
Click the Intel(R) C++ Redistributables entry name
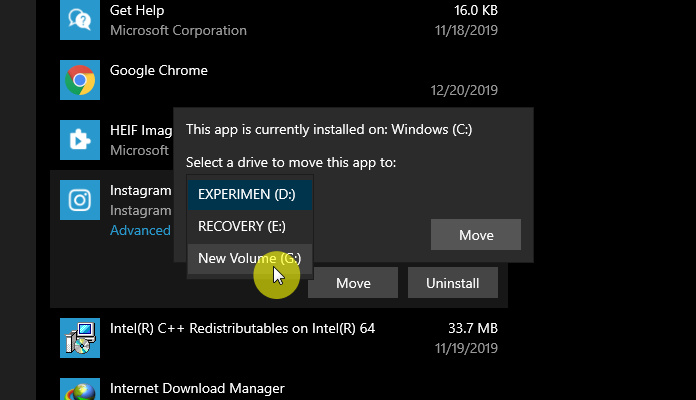point(242,329)
